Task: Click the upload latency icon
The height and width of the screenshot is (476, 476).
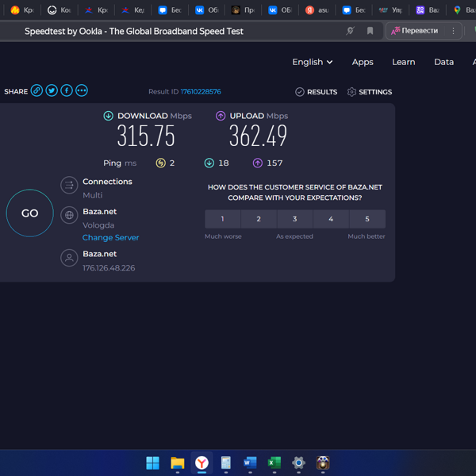Action: pos(258,163)
